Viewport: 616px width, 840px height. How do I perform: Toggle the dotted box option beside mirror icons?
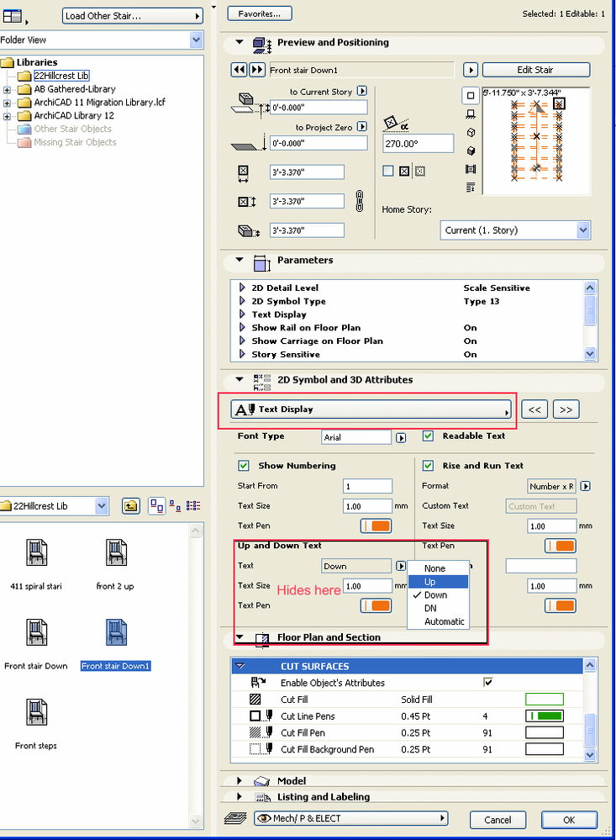coord(420,171)
